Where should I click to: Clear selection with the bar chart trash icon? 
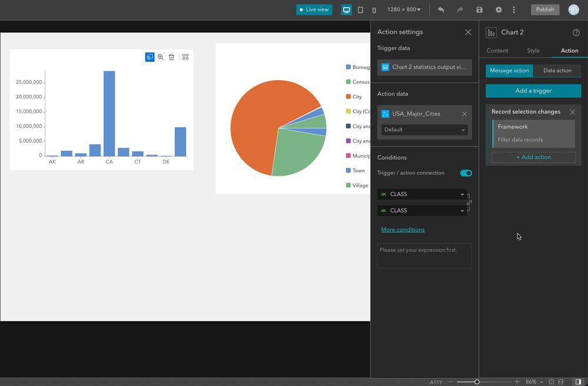coord(171,57)
